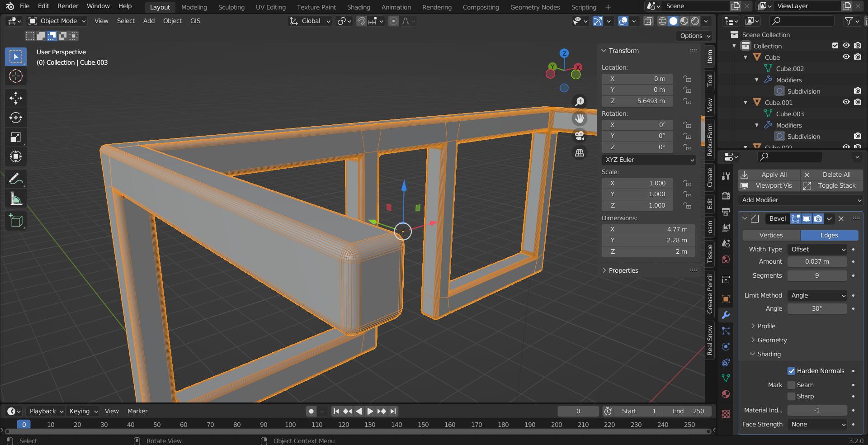This screenshot has width=868, height=445.
Task: Uncheck Harden Normals checkbox
Action: coord(791,371)
